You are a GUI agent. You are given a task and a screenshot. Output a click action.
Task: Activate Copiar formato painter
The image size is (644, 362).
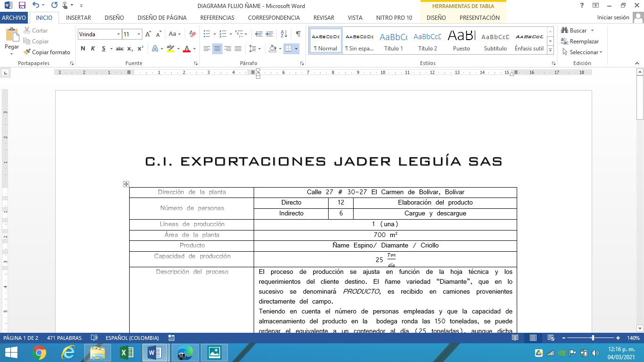point(47,52)
